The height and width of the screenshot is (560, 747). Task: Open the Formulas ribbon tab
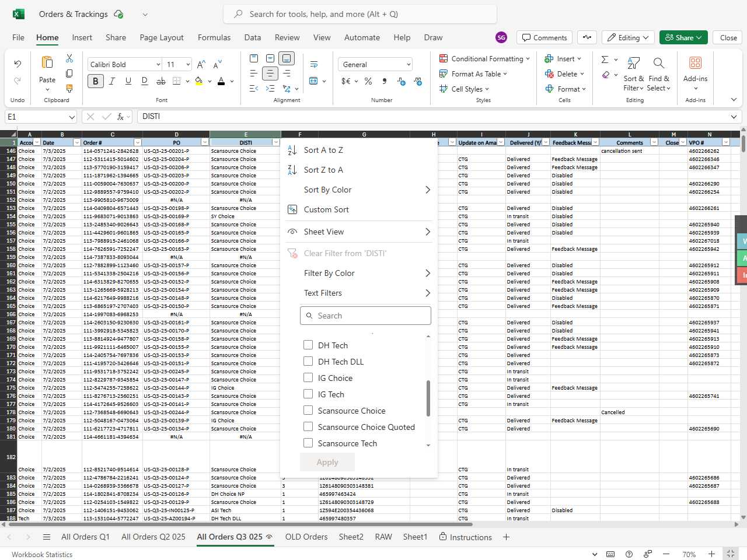(214, 37)
